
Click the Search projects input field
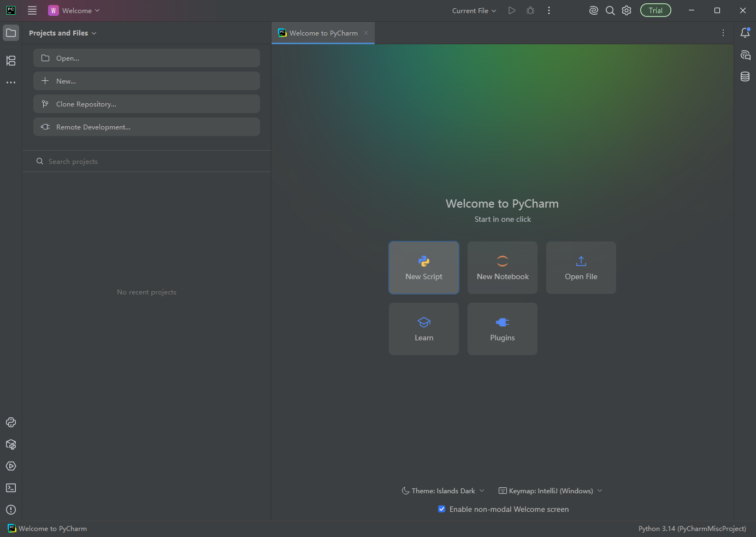146,161
